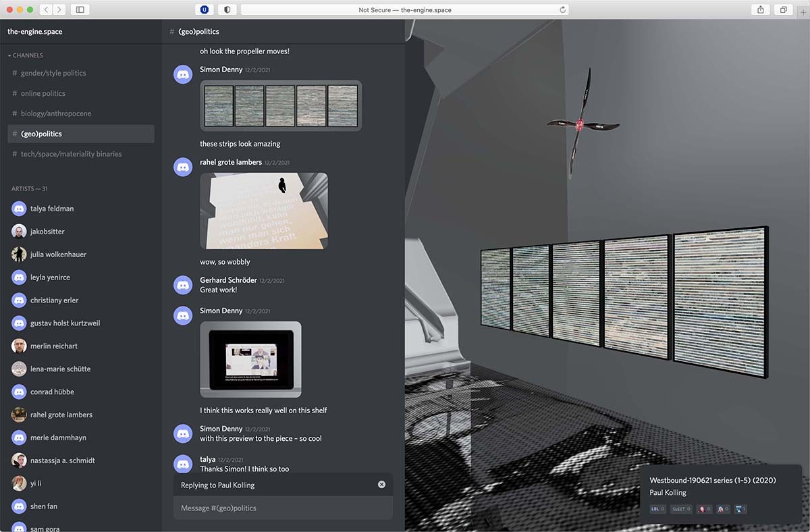The image size is (810, 532).
Task: Click christiany erler's avatar icon
Action: 19,300
